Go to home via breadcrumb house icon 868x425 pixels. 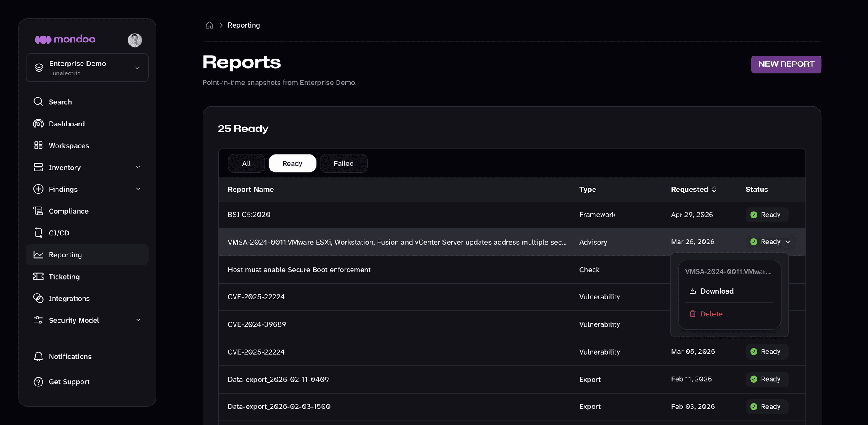(209, 25)
